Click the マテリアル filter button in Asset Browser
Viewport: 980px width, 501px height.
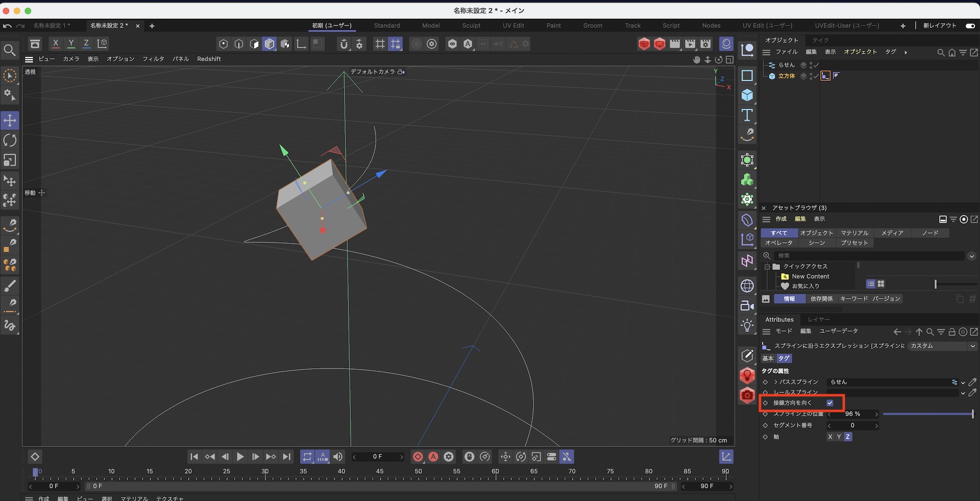(x=854, y=233)
